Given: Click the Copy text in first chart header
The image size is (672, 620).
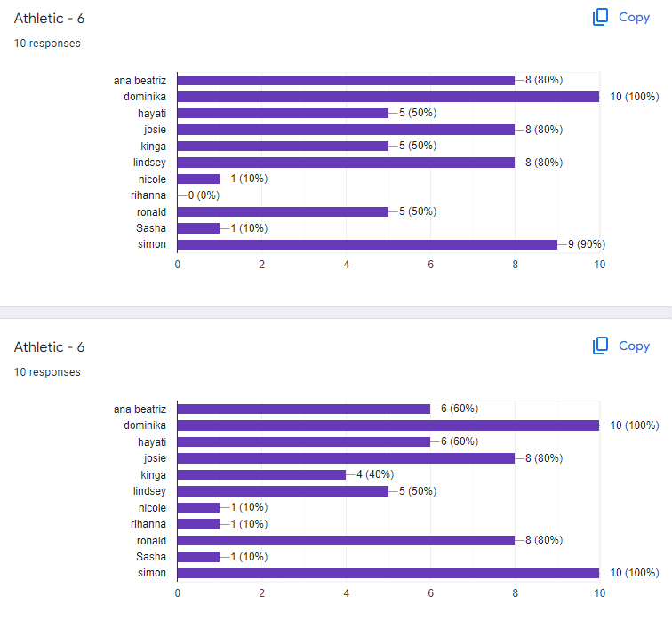Looking at the screenshot, I should point(634,17).
